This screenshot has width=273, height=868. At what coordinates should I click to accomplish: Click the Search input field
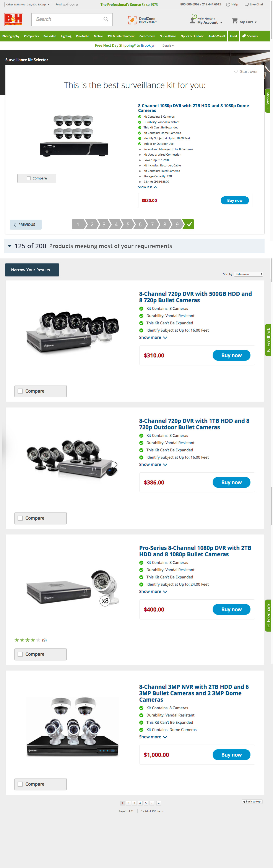point(67,19)
